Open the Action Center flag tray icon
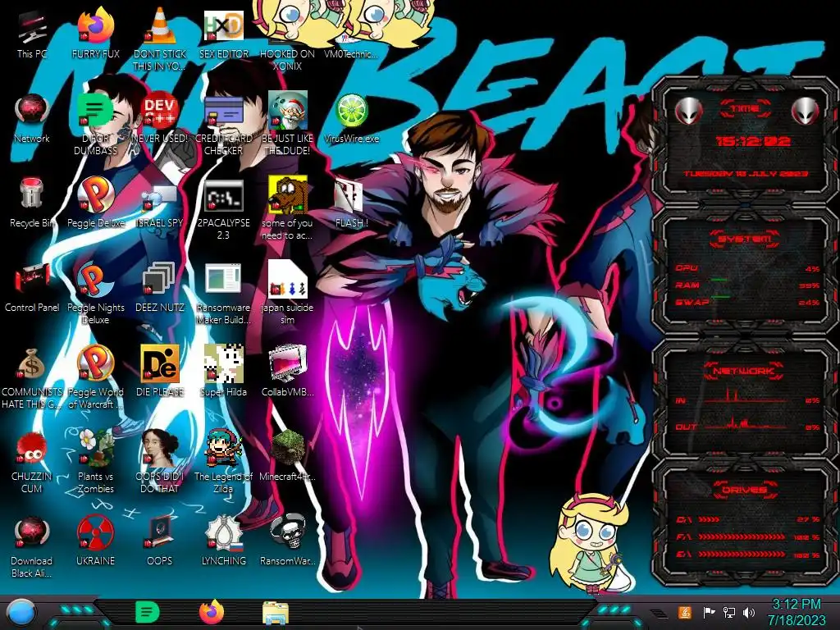840x630 pixels. coord(709,612)
